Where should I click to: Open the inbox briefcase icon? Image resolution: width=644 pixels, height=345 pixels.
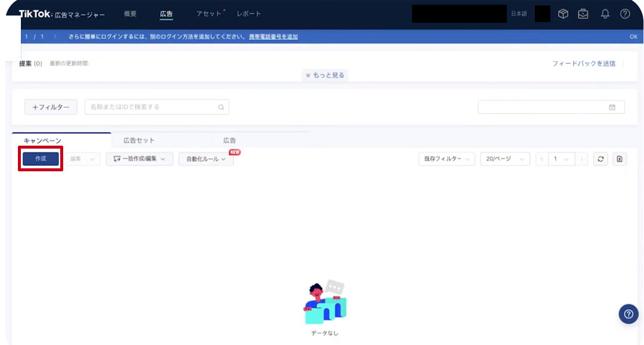584,13
